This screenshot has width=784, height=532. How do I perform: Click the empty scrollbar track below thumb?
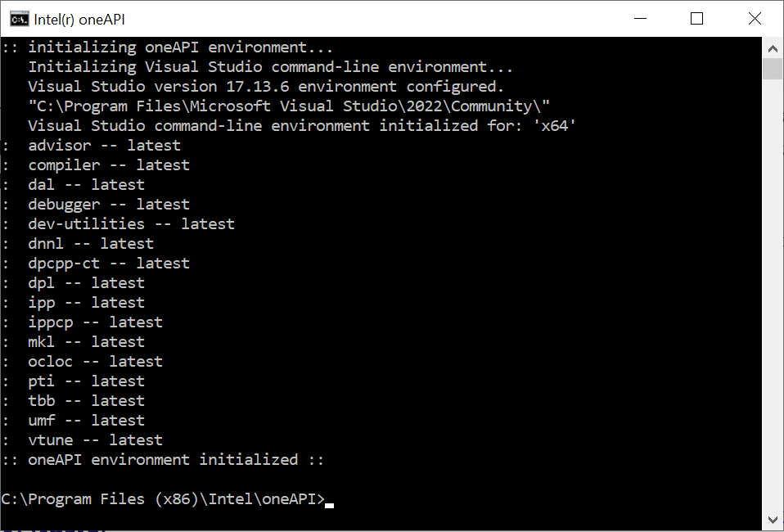(773, 295)
